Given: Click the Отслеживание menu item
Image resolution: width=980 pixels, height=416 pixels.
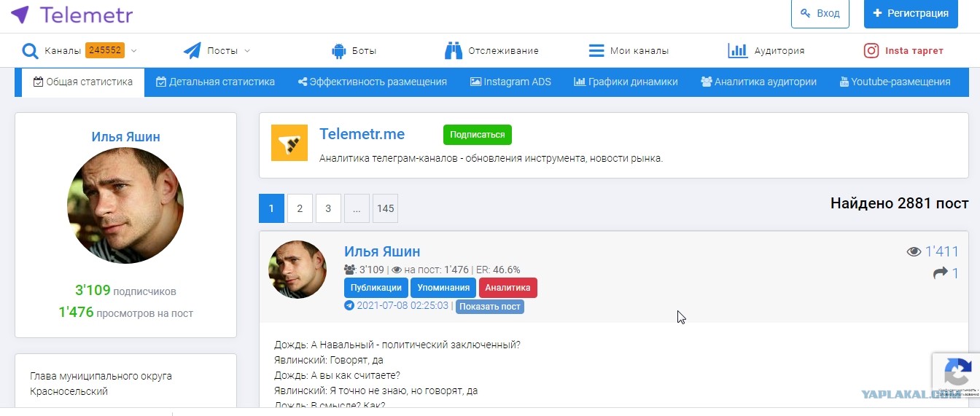Looking at the screenshot, I should click(x=491, y=51).
